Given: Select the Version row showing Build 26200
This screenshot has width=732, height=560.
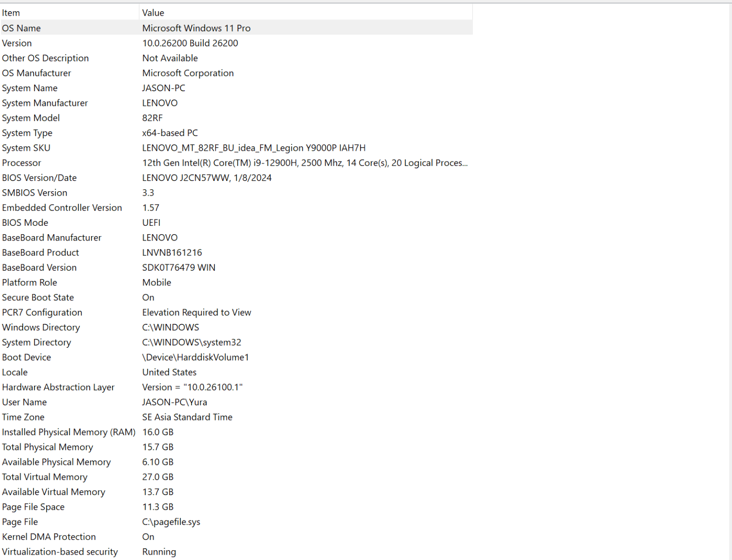Looking at the screenshot, I should [x=17, y=43].
